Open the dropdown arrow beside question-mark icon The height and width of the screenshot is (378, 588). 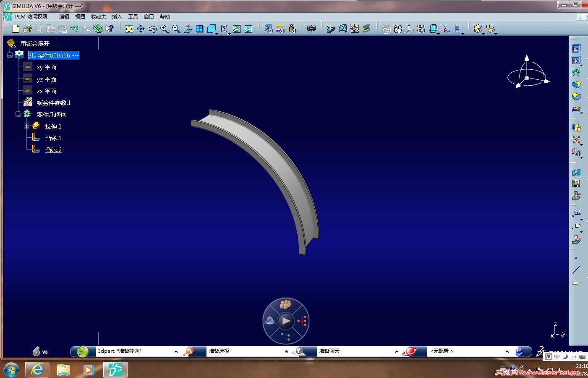click(x=229, y=34)
